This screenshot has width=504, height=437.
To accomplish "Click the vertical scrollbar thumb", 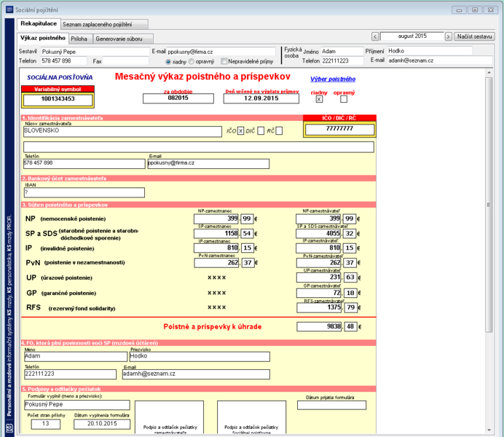I will coord(489,205).
